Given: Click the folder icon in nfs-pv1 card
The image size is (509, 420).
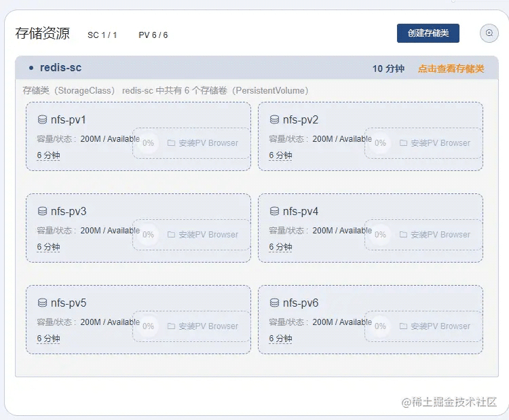Looking at the screenshot, I should pos(171,143).
